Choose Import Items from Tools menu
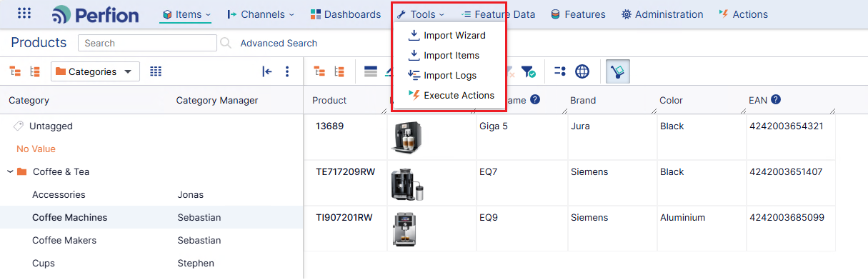868x280 pixels. pos(444,55)
